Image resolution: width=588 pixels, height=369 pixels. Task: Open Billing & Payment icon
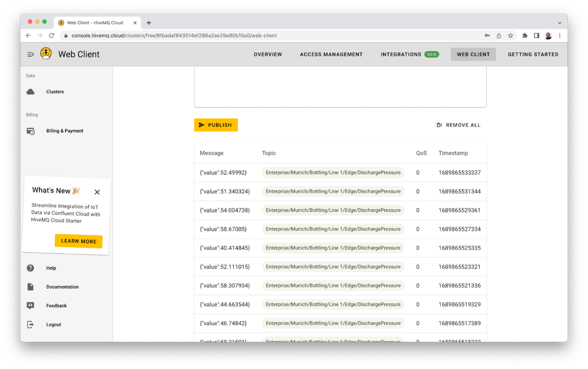click(x=30, y=131)
